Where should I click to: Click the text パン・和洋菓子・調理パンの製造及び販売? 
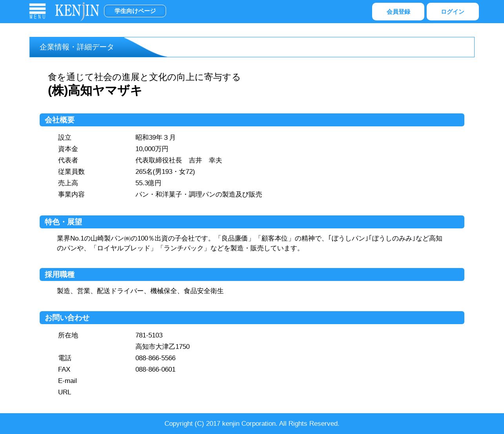click(x=199, y=195)
